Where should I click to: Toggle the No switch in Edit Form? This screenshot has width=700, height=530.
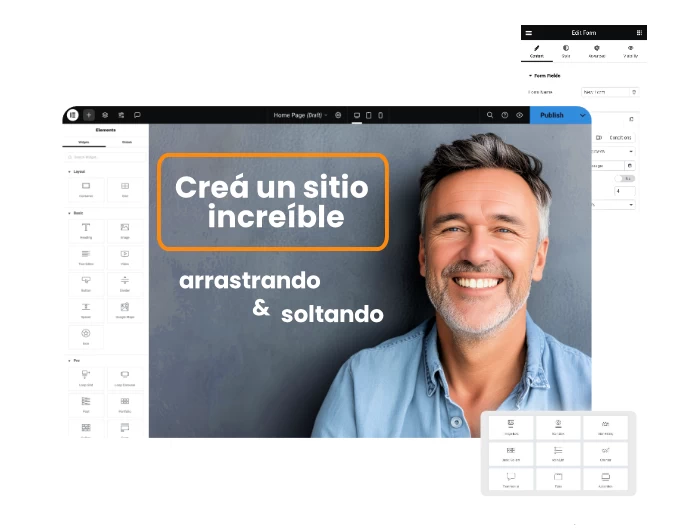click(625, 179)
